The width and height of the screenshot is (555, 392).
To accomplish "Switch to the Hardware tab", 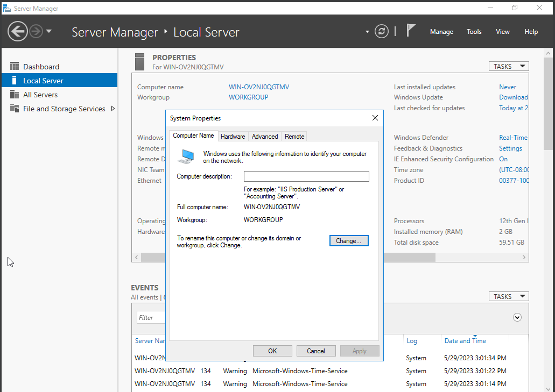I will click(233, 137).
